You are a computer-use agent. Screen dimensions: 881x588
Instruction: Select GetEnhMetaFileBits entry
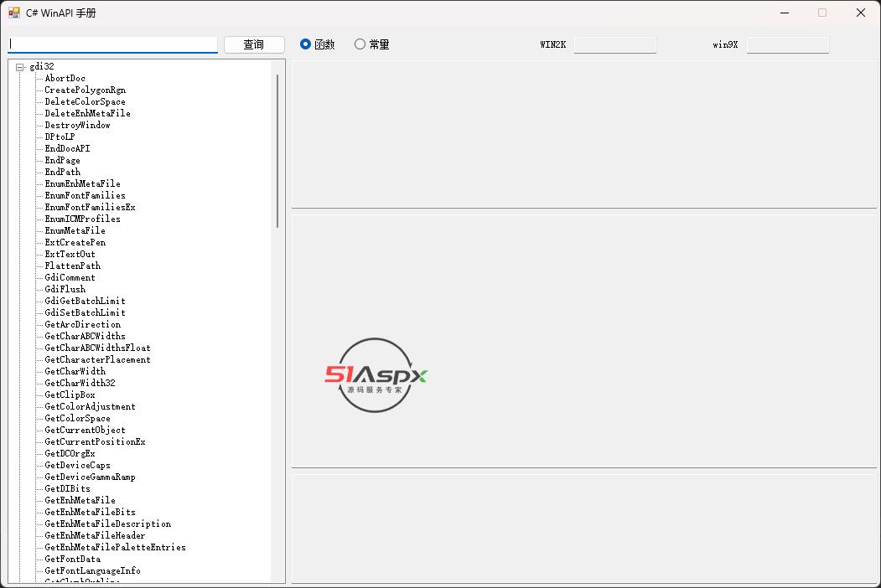tap(90, 512)
